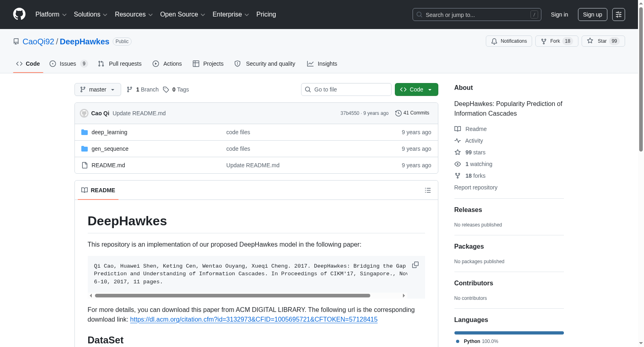
Task: View the 0 Tags list
Action: [176, 89]
